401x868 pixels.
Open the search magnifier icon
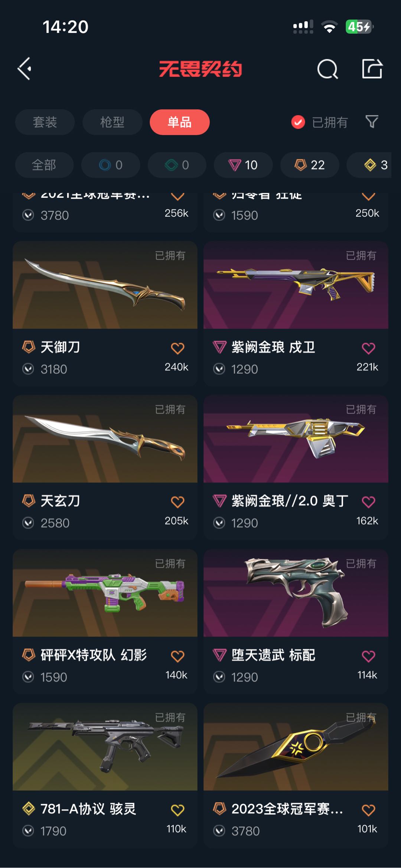(327, 69)
